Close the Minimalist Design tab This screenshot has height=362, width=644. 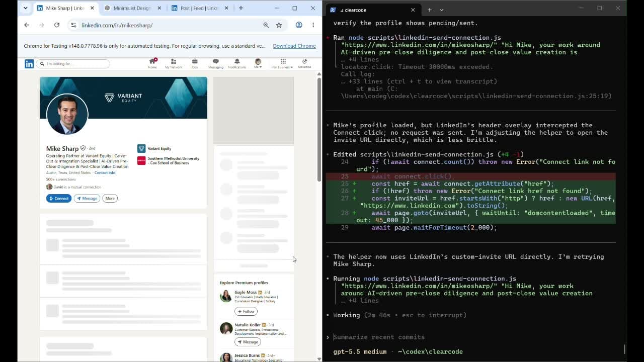pyautogui.click(x=159, y=8)
